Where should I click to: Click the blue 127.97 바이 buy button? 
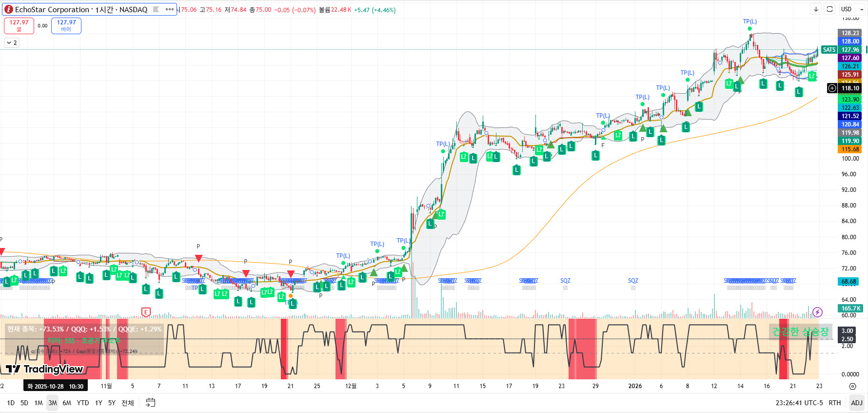(66, 25)
